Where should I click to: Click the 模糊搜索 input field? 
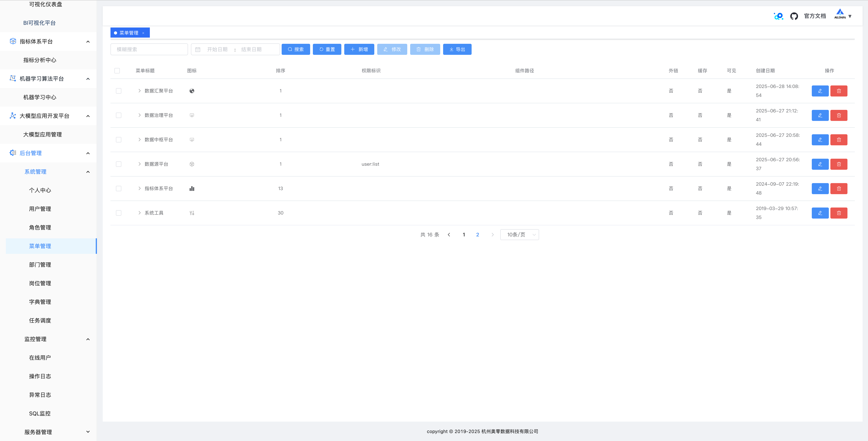[x=149, y=50]
